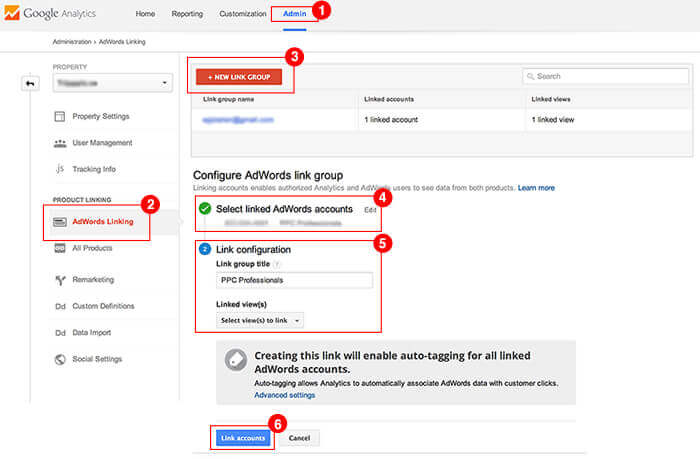Screen dimensions: 700x459
Task: Click the Link group title help icon
Action: (277, 264)
